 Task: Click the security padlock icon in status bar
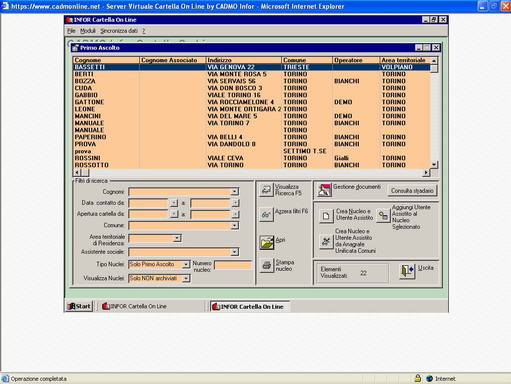[417, 378]
